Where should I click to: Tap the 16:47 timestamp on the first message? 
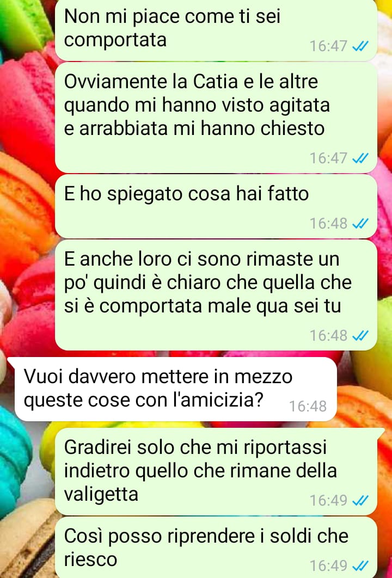(328, 46)
